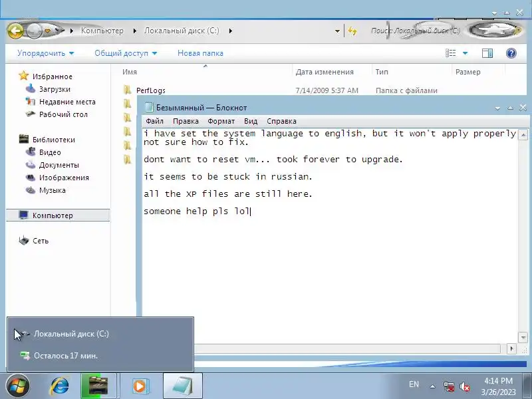Viewport: 532px width, 399px height.
Task: Click Локальный диск (C:) in the popup
Action: [x=71, y=334]
